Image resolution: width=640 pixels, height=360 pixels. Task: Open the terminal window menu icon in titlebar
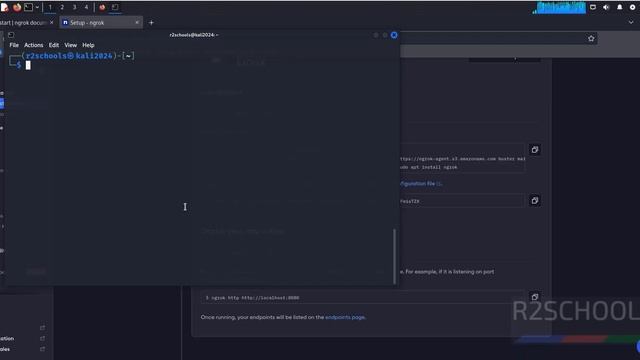pos(11,35)
